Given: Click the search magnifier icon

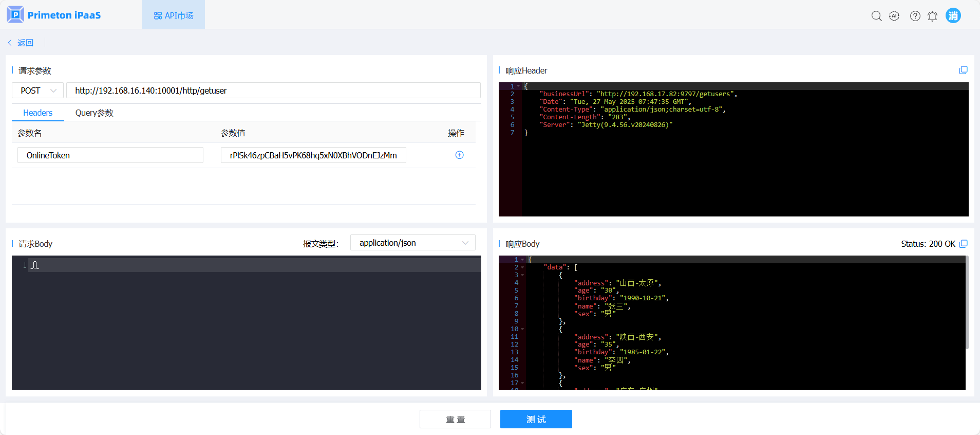Looking at the screenshot, I should pos(876,16).
